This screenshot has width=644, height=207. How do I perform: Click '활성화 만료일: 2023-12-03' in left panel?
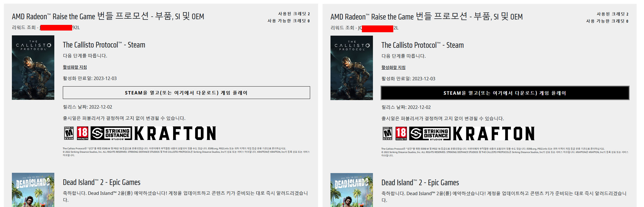pos(90,78)
